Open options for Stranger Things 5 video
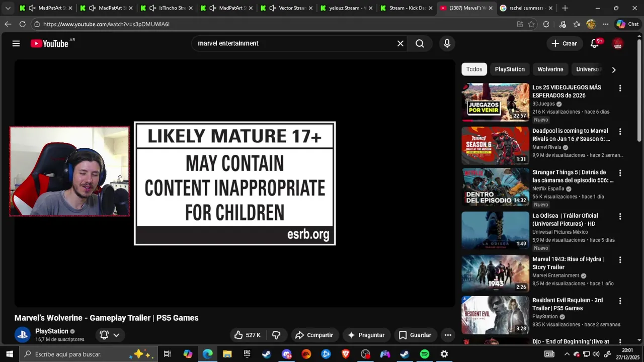 (620, 173)
